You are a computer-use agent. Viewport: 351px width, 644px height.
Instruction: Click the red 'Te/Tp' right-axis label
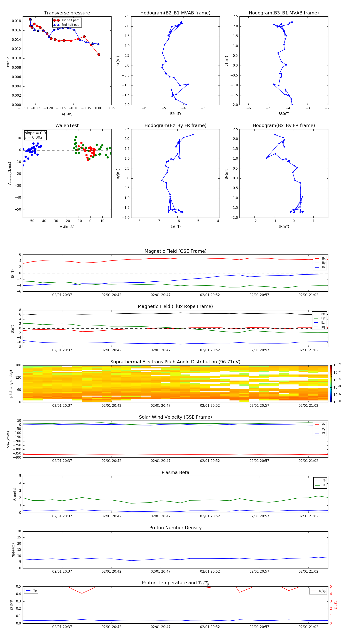pyautogui.click(x=336, y=605)
